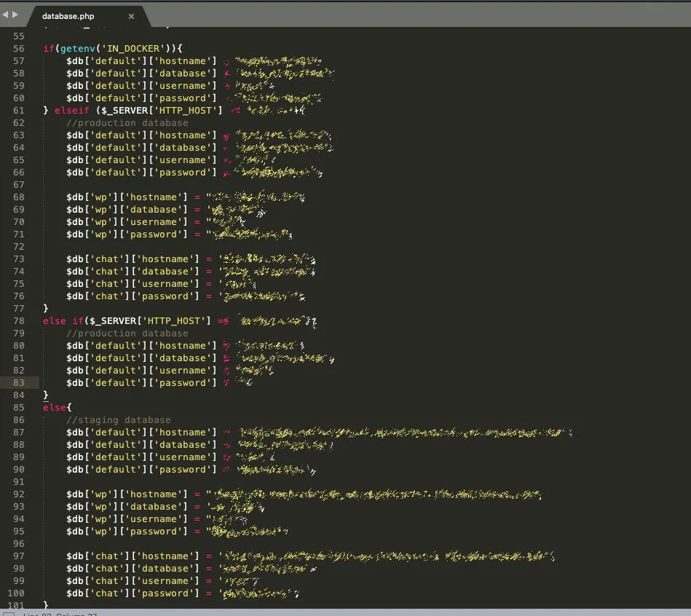This screenshot has width=691, height=616.
Task: Click $_SERVER variable on line 61
Action: (125, 110)
